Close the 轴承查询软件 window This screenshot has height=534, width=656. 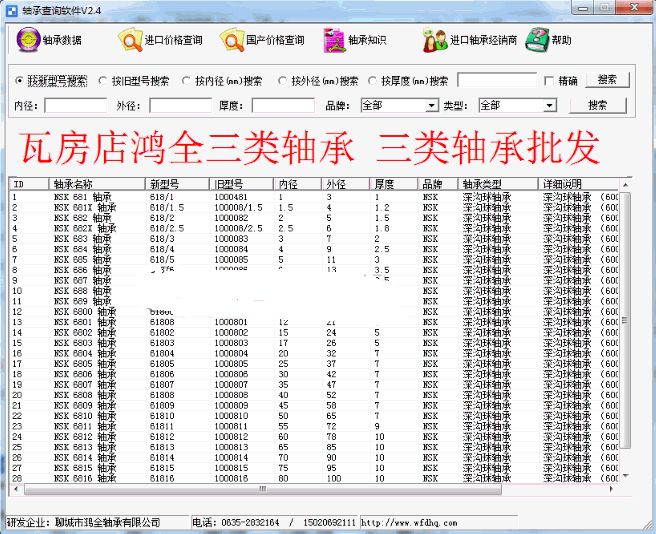[x=635, y=8]
